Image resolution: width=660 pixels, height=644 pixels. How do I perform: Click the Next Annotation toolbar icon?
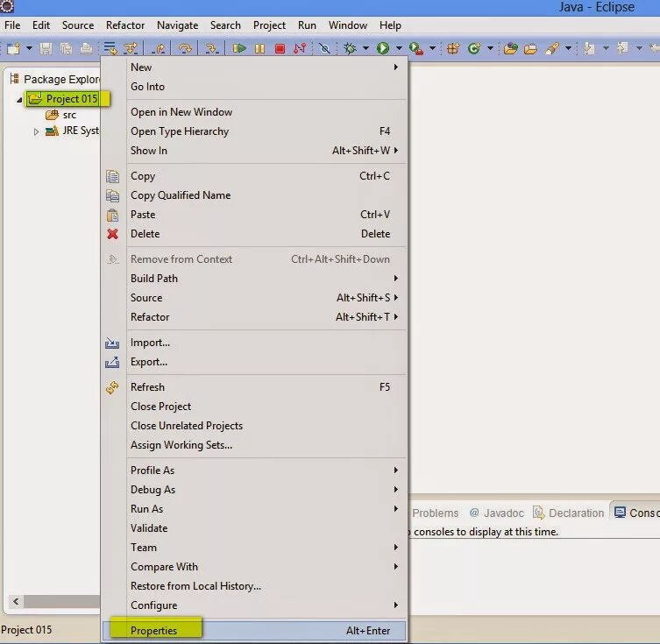pos(589,49)
